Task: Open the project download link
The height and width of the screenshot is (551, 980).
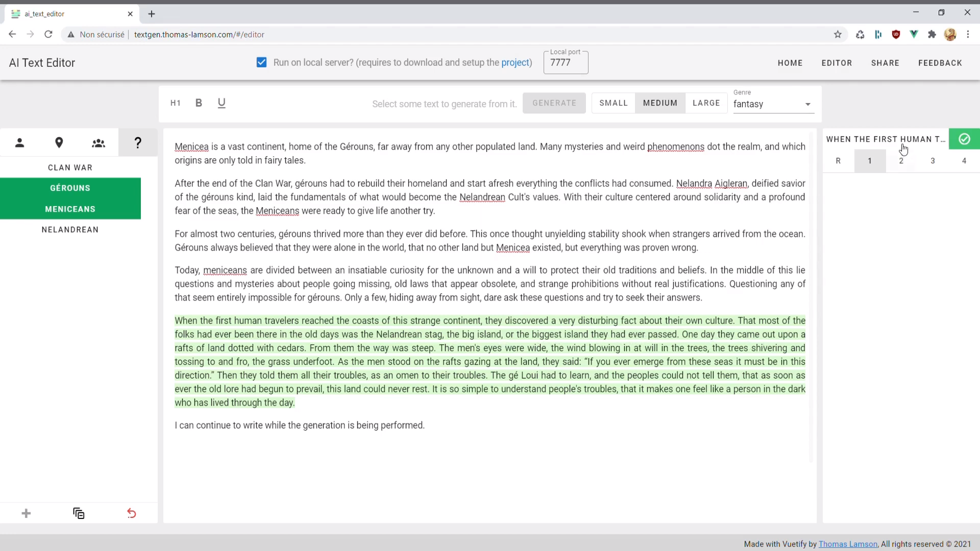Action: click(x=516, y=62)
